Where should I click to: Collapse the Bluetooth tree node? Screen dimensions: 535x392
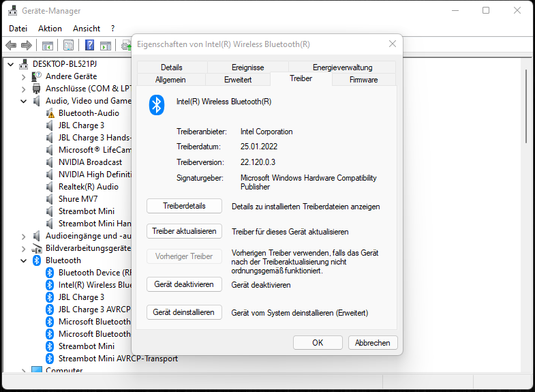[x=24, y=260]
